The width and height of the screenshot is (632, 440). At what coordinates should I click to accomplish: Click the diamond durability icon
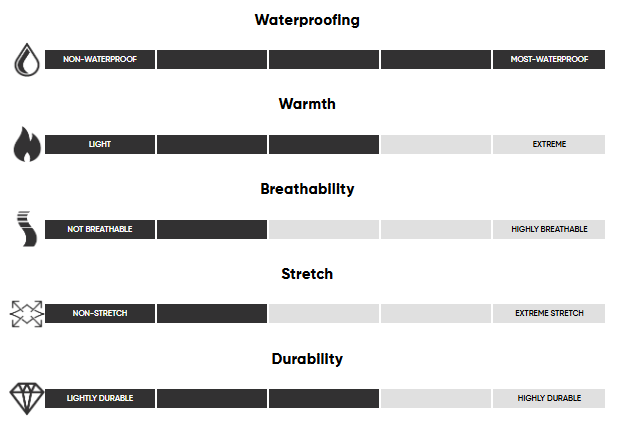tap(27, 398)
